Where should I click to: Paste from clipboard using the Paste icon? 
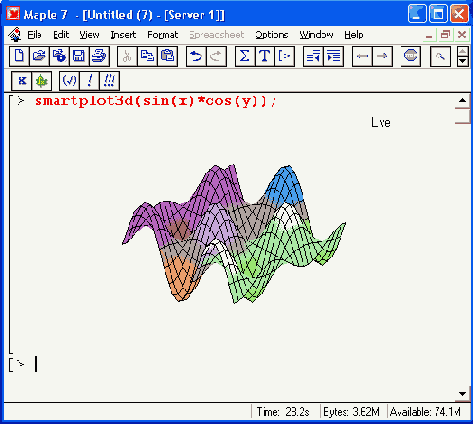[167, 56]
